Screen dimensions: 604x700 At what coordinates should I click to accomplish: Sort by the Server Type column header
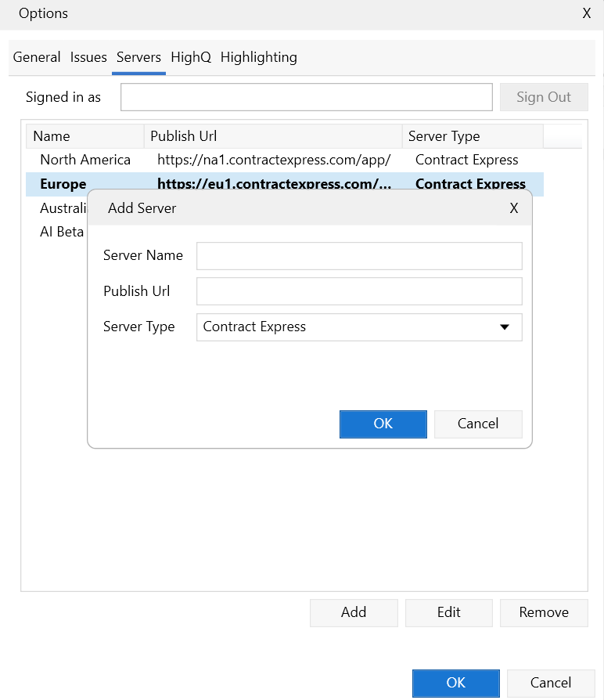472,136
